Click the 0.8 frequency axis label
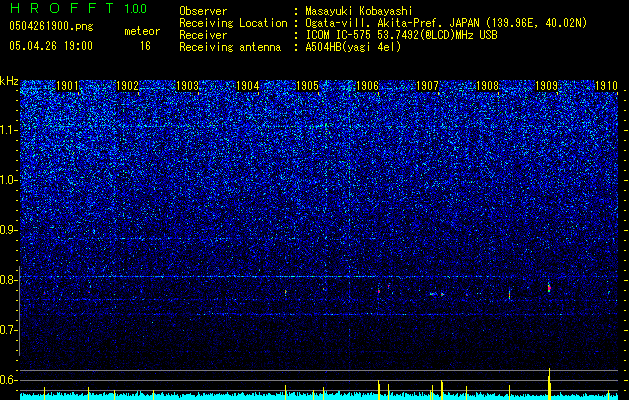 pos(9,280)
